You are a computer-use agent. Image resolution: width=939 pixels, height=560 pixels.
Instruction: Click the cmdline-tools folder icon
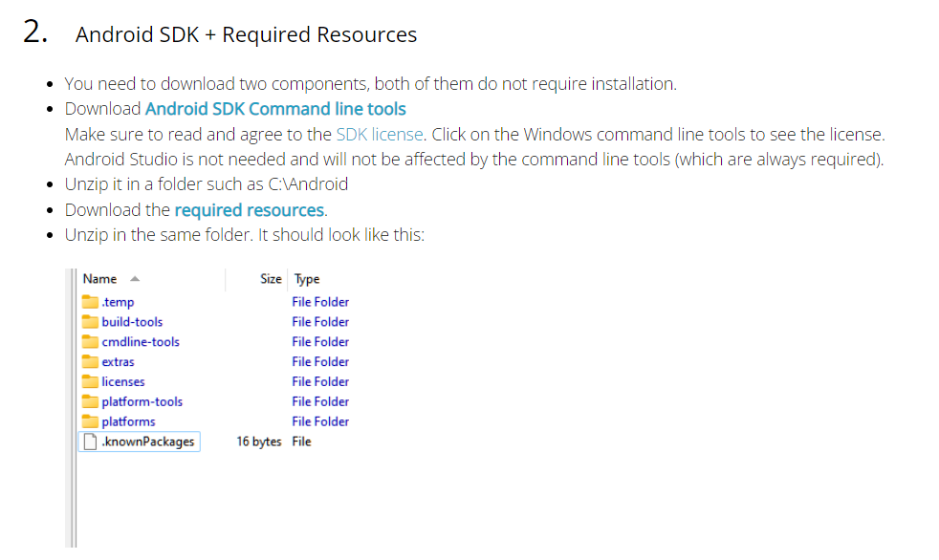[x=91, y=342]
